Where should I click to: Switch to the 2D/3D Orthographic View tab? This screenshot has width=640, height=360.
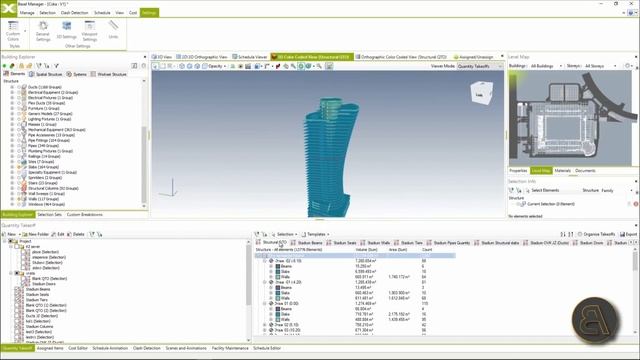coord(202,57)
